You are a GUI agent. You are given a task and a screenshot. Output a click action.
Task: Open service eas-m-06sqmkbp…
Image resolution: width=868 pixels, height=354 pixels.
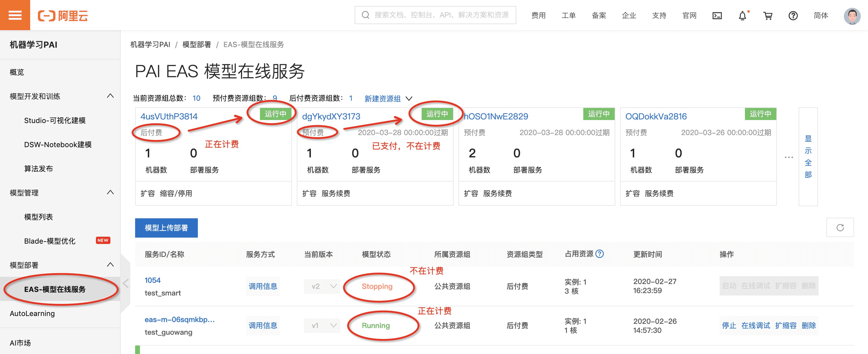click(x=179, y=319)
